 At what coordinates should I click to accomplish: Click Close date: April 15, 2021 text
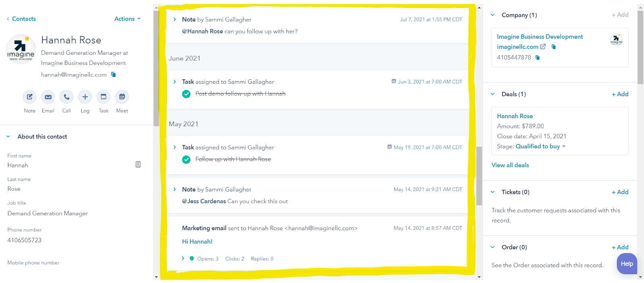[x=531, y=136]
